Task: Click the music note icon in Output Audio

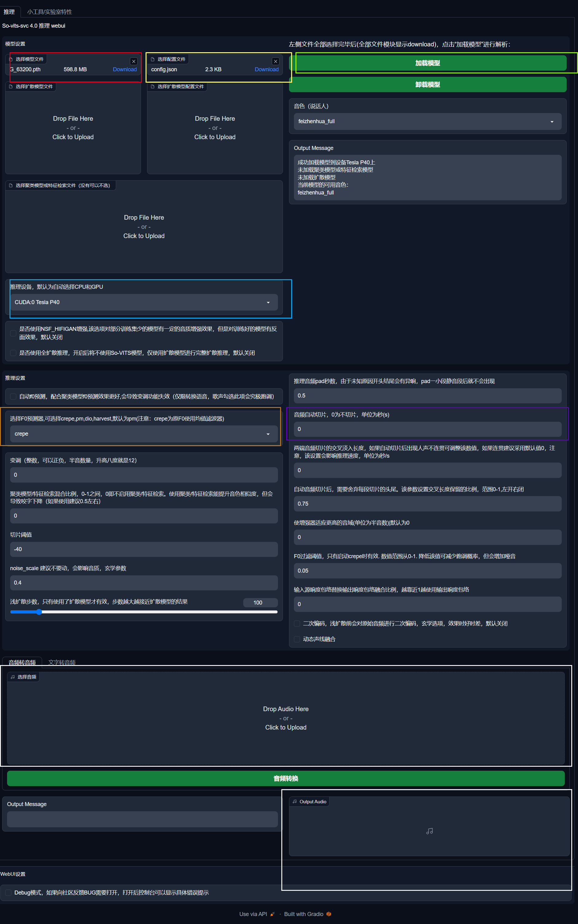Action: [x=429, y=831]
